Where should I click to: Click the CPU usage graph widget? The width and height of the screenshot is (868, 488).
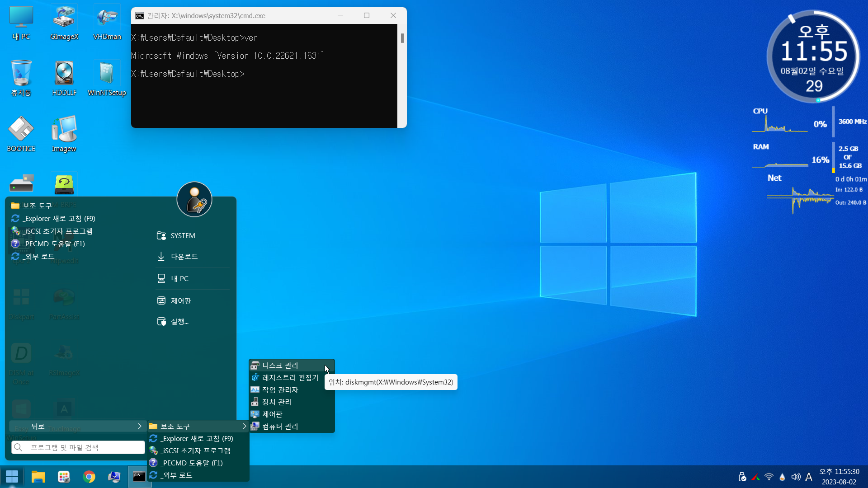[x=780, y=124]
